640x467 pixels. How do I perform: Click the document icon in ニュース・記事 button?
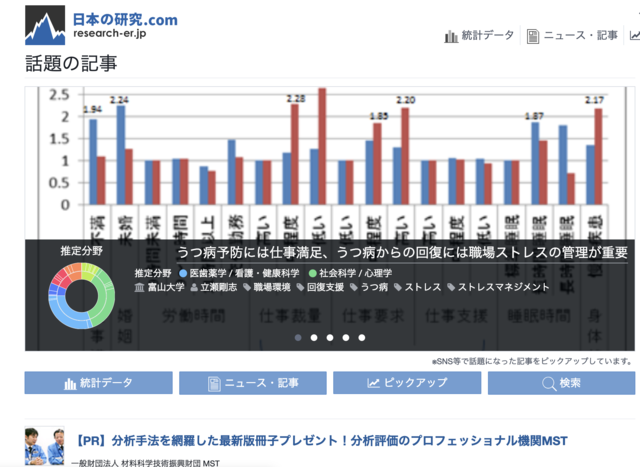[x=214, y=384]
